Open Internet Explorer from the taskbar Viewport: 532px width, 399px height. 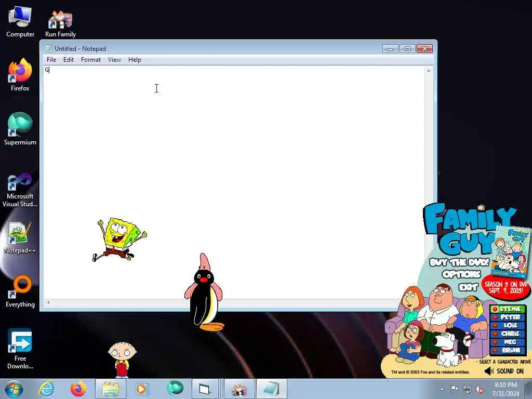[46, 389]
